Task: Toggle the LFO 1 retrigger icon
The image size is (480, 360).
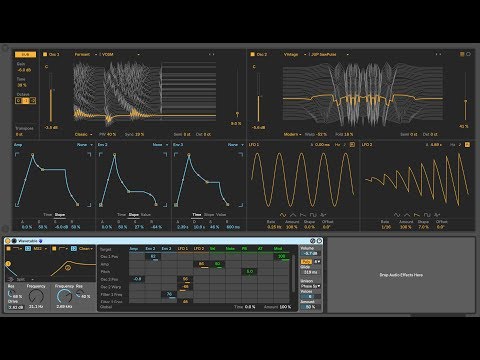Action: (x=352, y=145)
